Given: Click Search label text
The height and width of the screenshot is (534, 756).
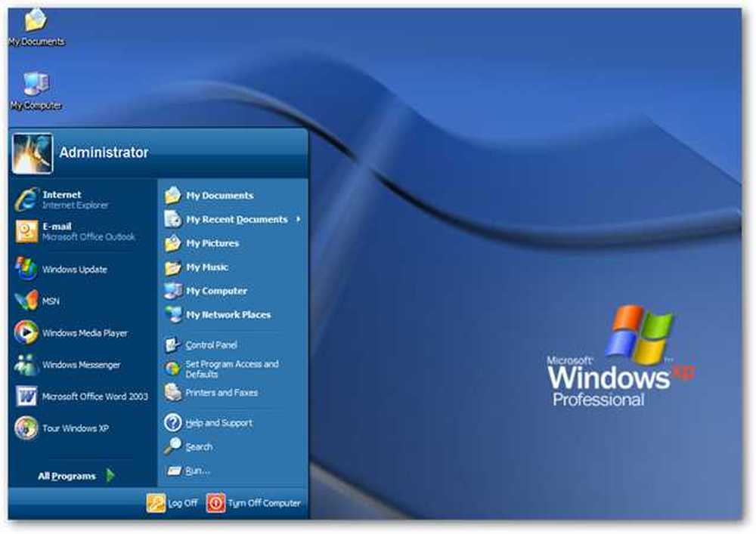Looking at the screenshot, I should (x=199, y=447).
